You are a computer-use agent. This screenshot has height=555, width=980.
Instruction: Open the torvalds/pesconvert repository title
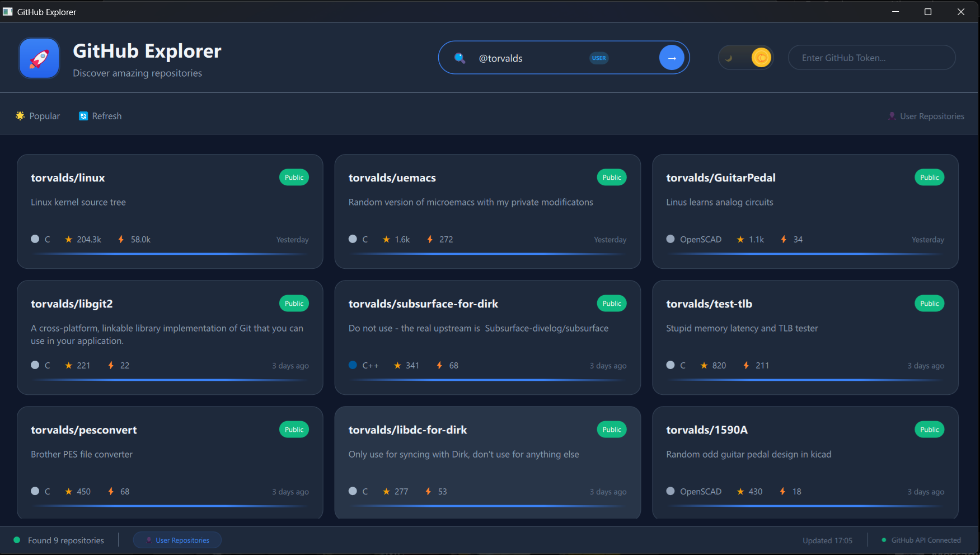pyautogui.click(x=84, y=430)
